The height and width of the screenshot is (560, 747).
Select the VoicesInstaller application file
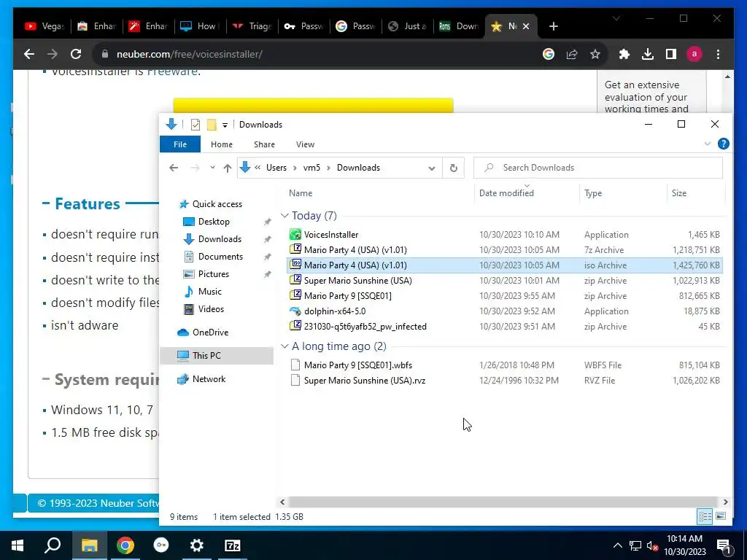505,235
